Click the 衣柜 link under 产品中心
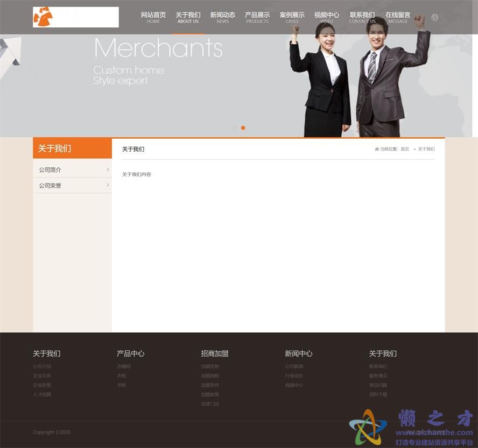The image size is (478, 448). 122,375
